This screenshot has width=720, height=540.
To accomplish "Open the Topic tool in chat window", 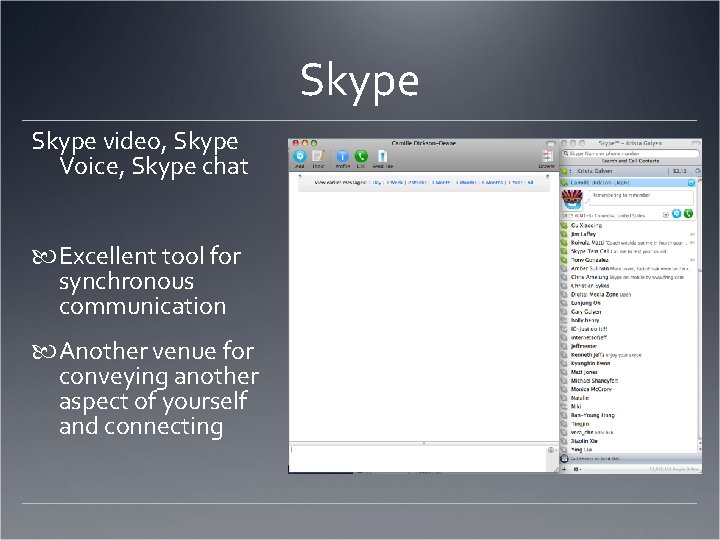I will [x=318, y=157].
